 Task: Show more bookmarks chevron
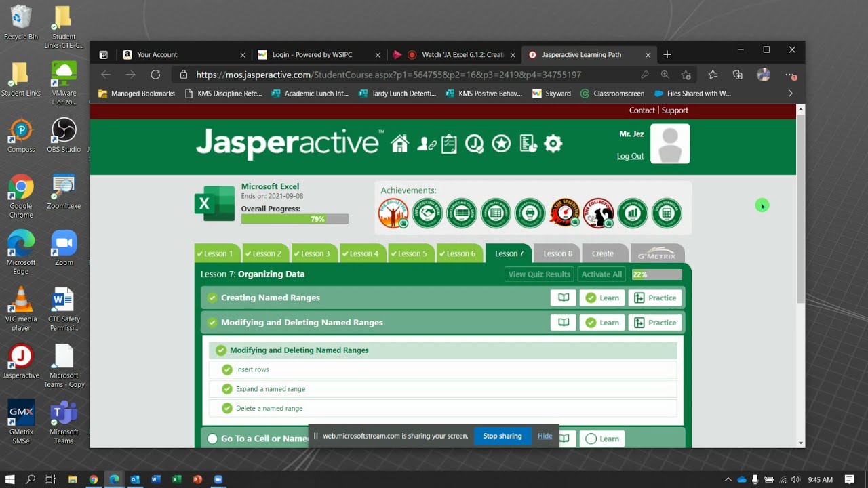point(790,94)
